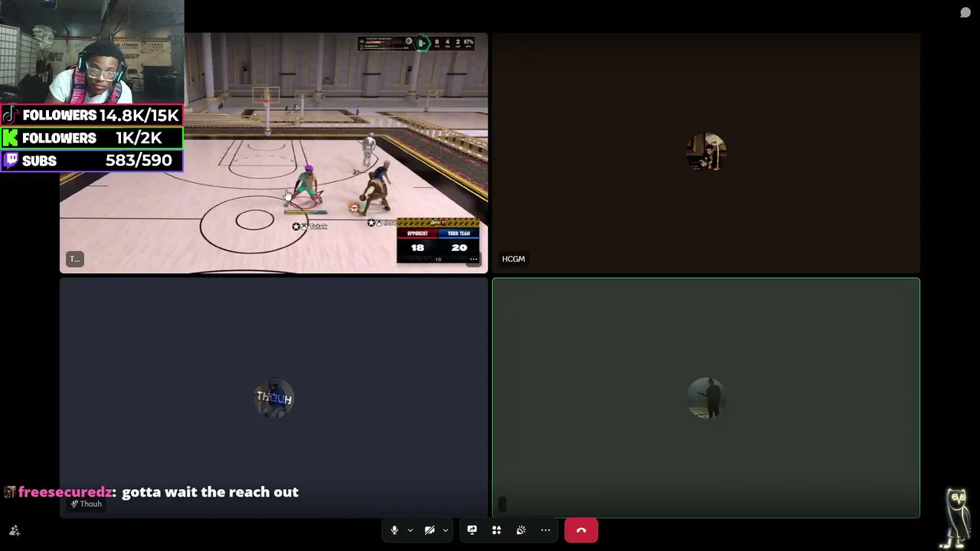980x551 pixels.
Task: Expand the camera options arrow
Action: pos(446,530)
